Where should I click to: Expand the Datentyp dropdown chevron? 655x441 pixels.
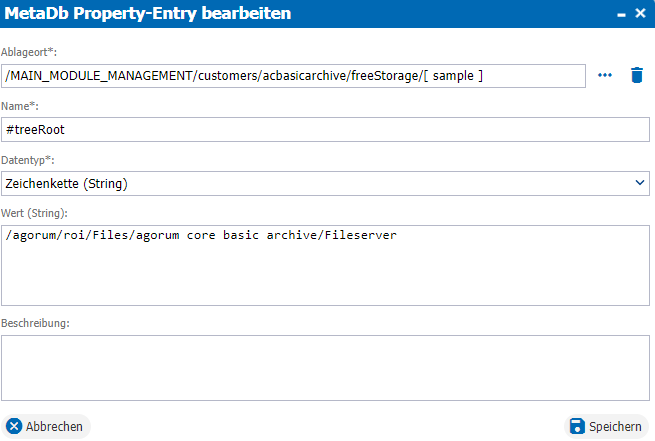[640, 183]
